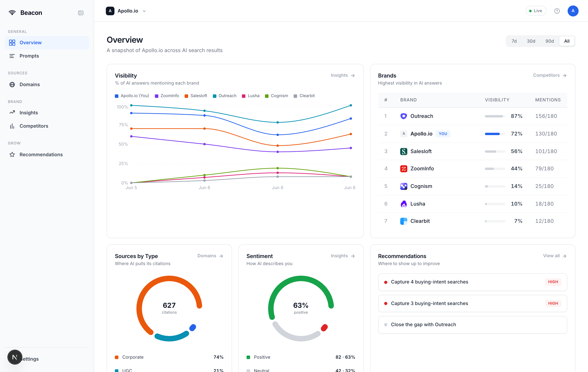Click the Recommendations star icon
The width and height of the screenshot is (588, 372).
click(12, 154)
